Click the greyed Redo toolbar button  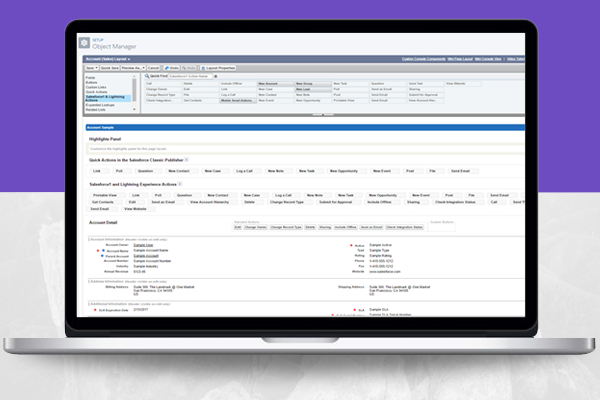point(189,68)
